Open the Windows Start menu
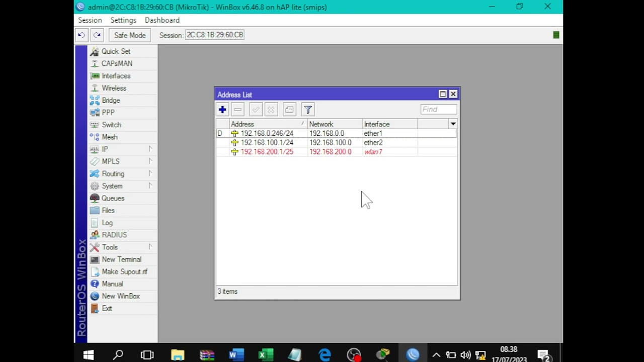The height and width of the screenshot is (362, 644). pos(89,355)
